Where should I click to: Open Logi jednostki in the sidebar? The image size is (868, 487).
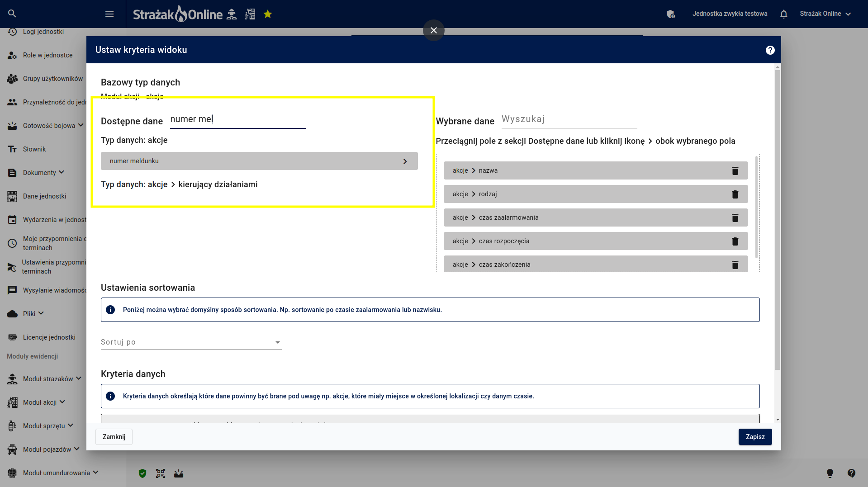coord(43,32)
